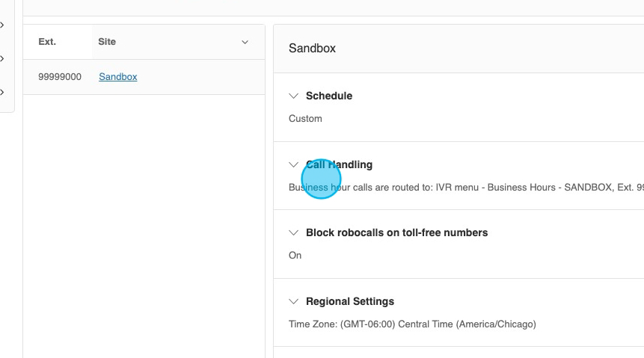Click the Regional Settings section heading
Image resolution: width=644 pixels, height=358 pixels.
click(350, 301)
